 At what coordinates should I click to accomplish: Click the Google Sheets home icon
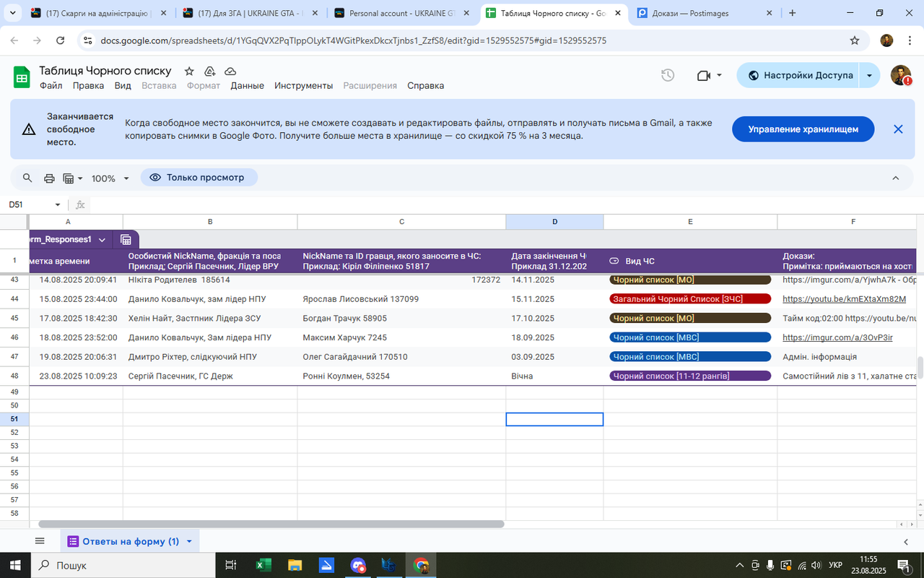click(22, 77)
